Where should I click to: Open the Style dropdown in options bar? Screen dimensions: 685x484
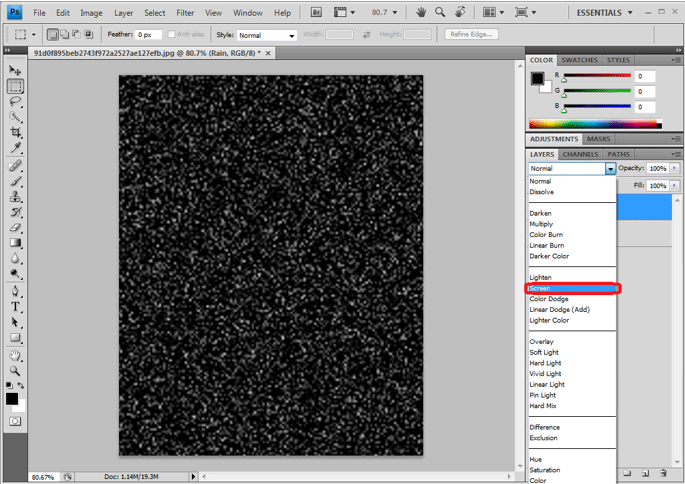tap(266, 35)
